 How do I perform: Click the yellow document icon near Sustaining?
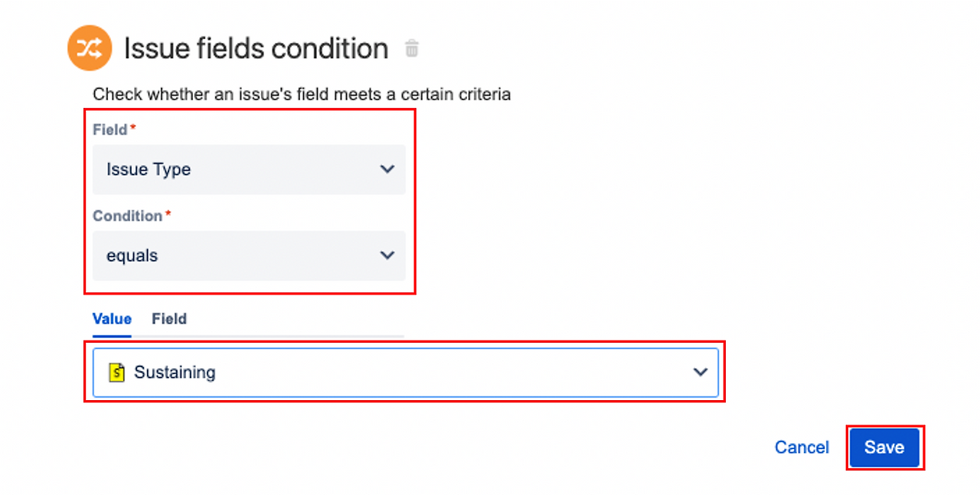[x=117, y=373]
